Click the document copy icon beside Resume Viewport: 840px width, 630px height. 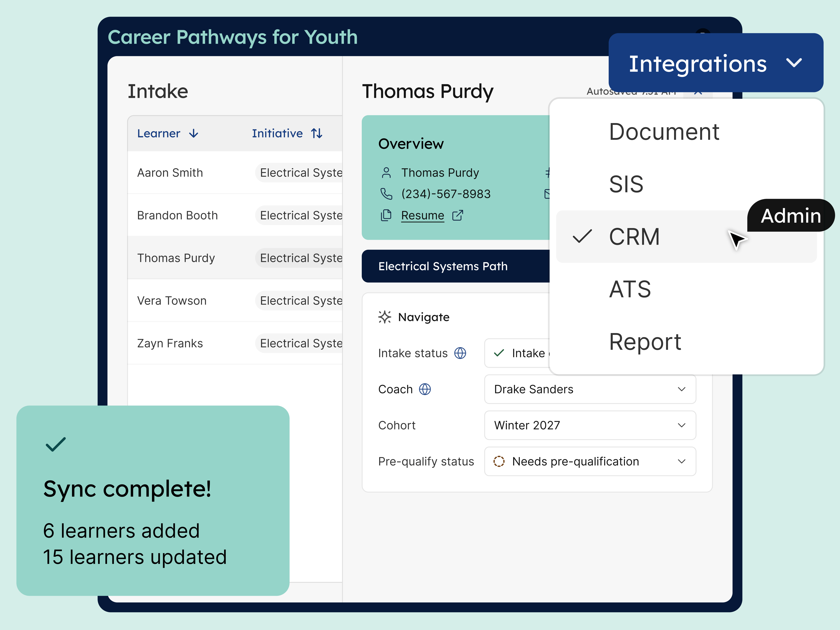coord(386,215)
